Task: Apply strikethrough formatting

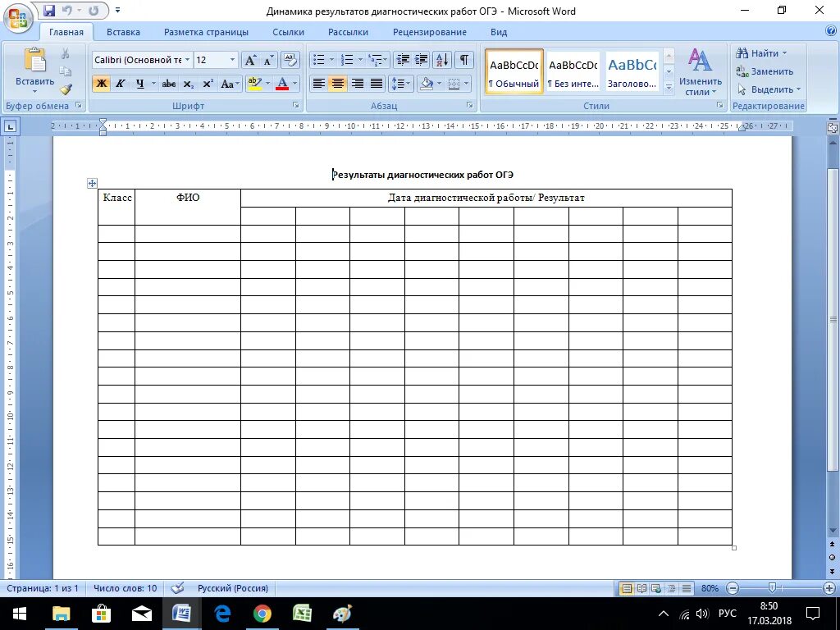Action: 169,84
